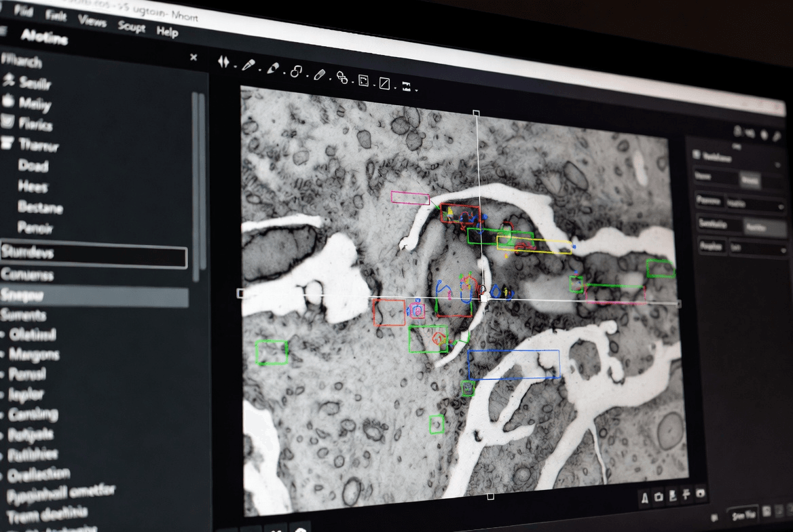Click the highlighted button in the third row of the right panel

click(764, 227)
